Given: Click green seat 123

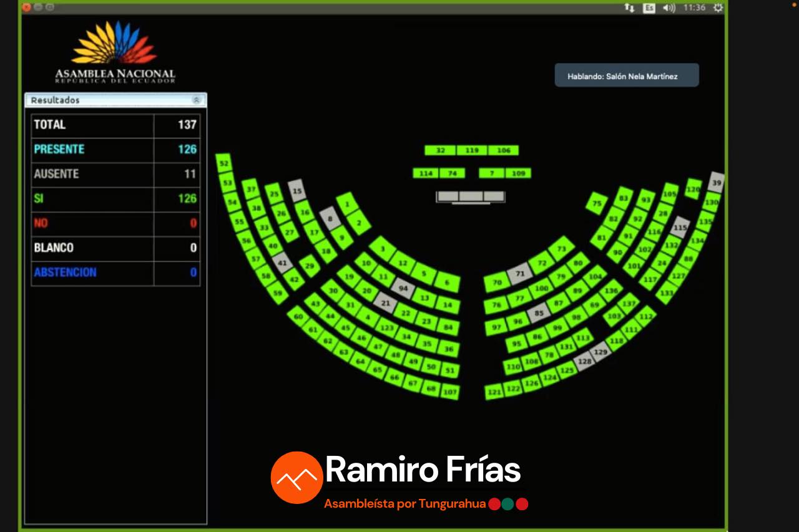Looking at the screenshot, I should click(388, 328).
